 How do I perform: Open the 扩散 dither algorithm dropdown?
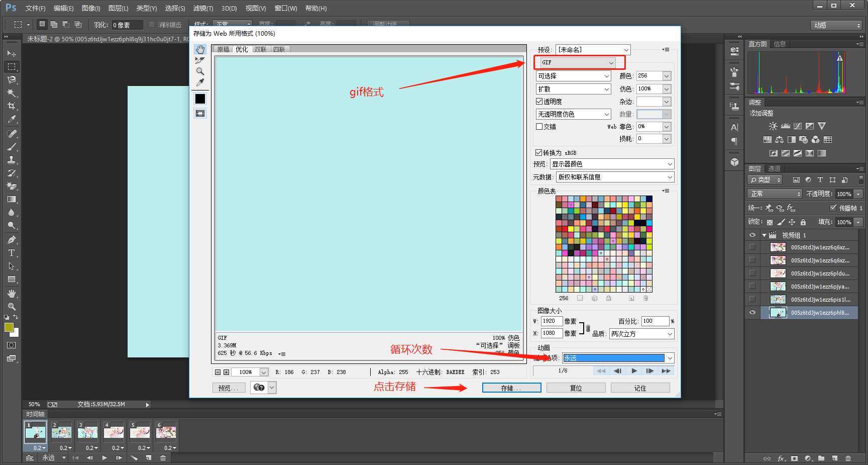[573, 89]
